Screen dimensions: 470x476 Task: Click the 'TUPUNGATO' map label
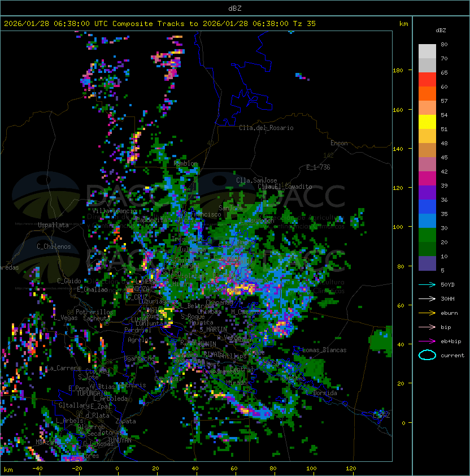[x=92, y=393]
